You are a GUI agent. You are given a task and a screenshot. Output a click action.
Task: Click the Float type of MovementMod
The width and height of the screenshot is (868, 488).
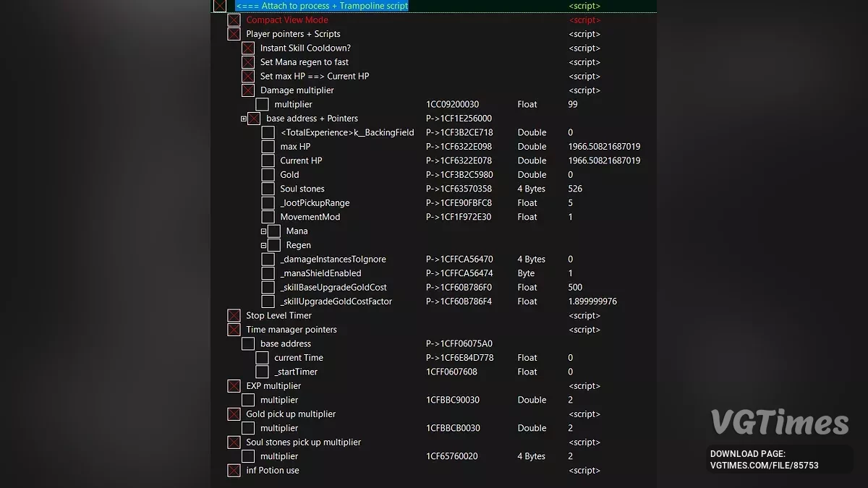(527, 217)
